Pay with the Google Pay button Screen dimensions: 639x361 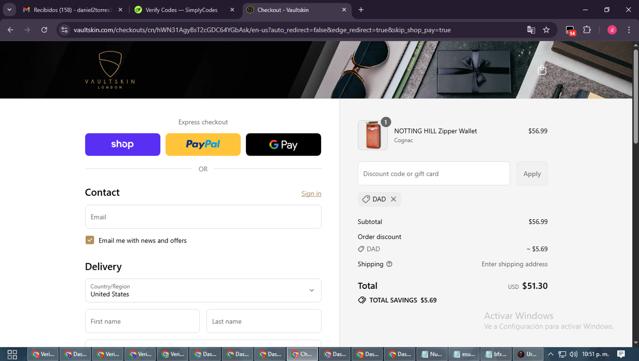[x=283, y=144]
